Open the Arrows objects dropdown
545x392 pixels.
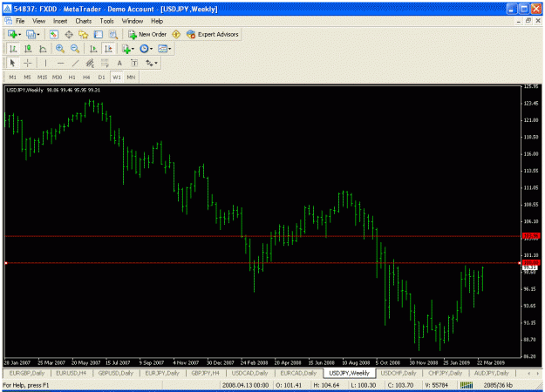[x=152, y=63]
